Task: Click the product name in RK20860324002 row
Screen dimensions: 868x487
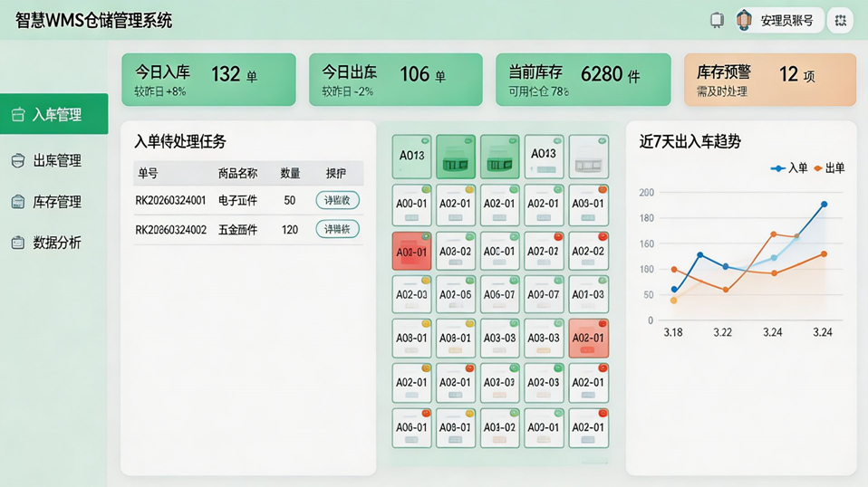Action: coord(237,229)
